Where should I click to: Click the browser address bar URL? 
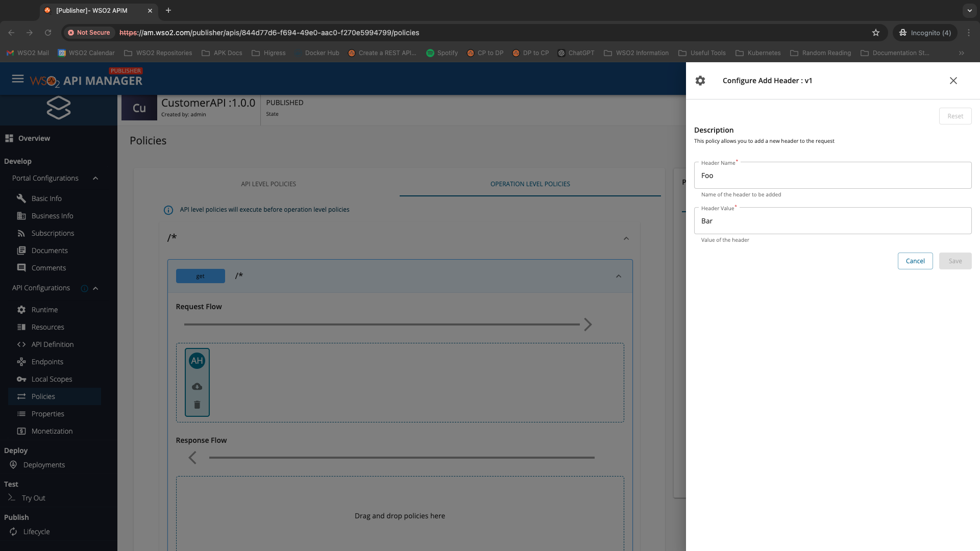click(x=269, y=33)
